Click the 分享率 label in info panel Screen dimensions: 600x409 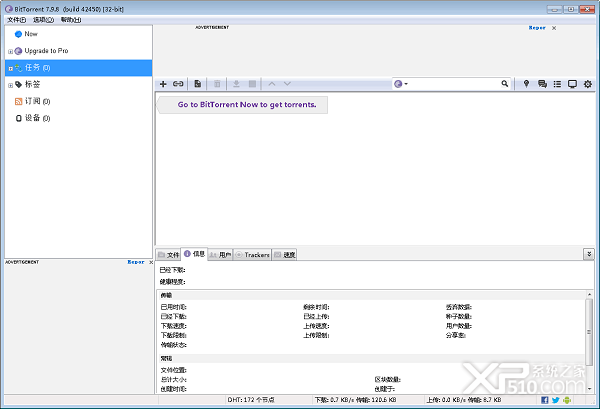tap(455, 336)
